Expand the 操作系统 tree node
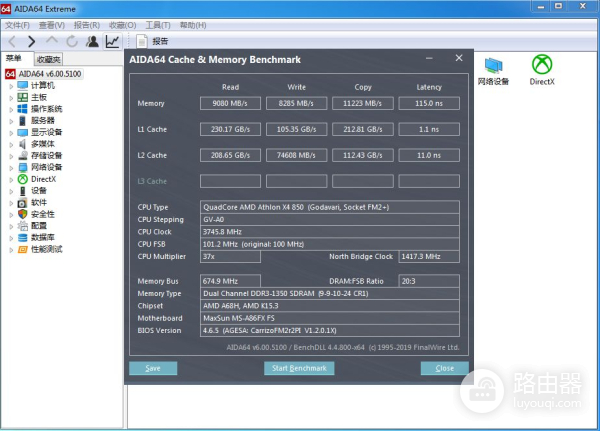Screen dimensions: 600x431 pos(10,109)
